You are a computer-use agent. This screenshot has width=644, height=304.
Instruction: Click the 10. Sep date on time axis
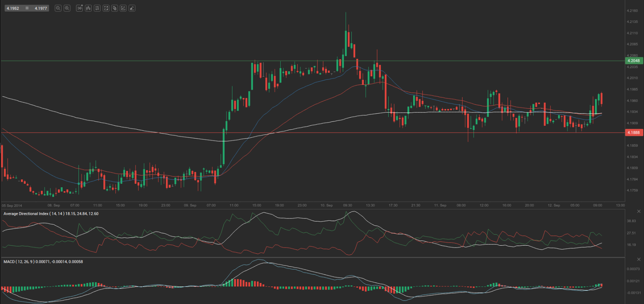[x=326, y=205]
